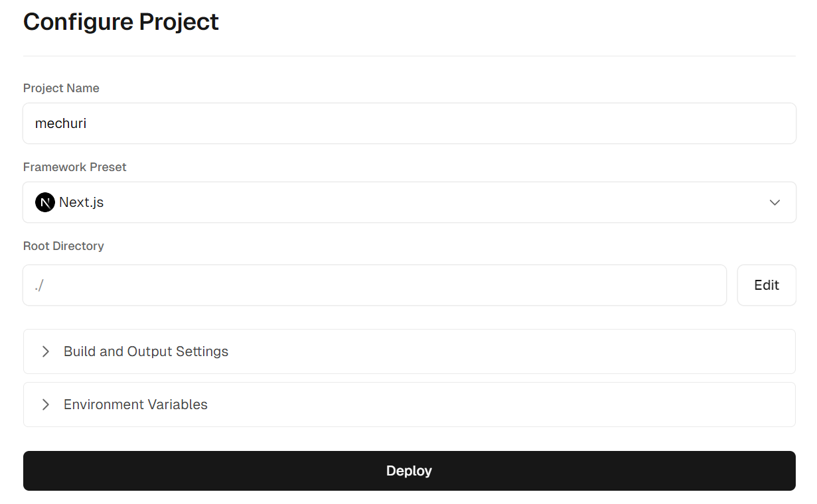Click the ./ path text
Image resolution: width=817 pixels, height=504 pixels.
coord(39,285)
